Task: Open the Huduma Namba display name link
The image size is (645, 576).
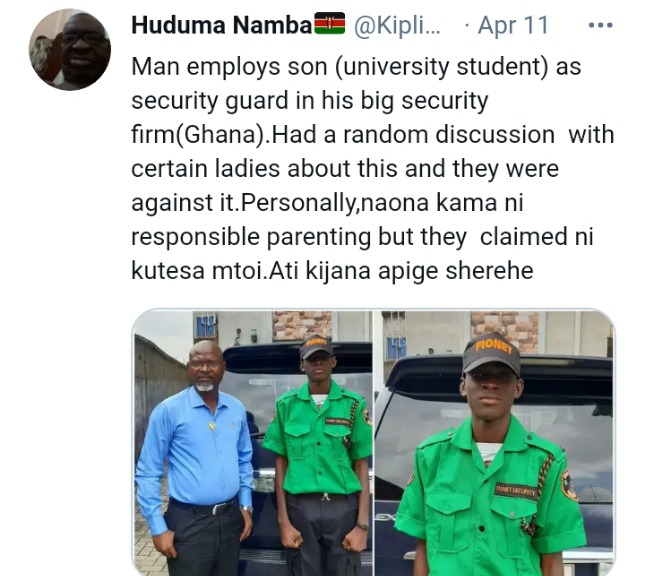Action: click(x=222, y=25)
